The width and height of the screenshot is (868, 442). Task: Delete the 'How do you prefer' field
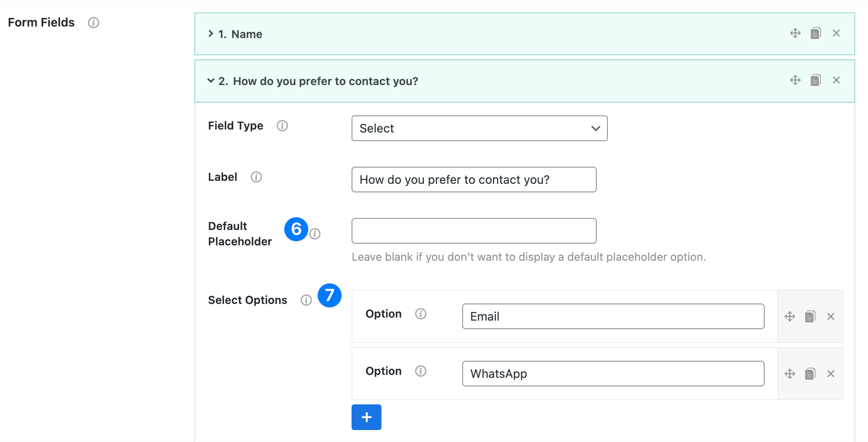(x=836, y=80)
